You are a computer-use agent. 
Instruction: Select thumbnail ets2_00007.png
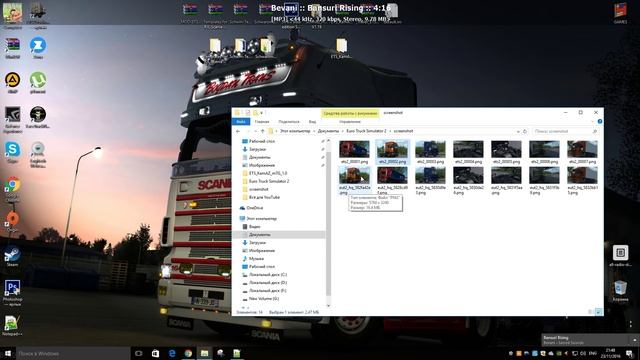coord(582,152)
